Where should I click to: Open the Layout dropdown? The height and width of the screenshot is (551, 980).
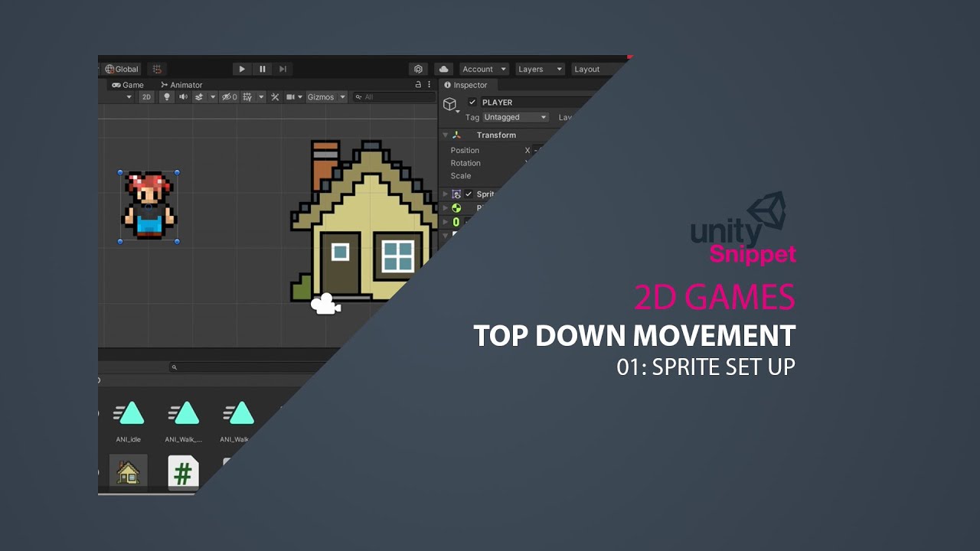pyautogui.click(x=591, y=69)
